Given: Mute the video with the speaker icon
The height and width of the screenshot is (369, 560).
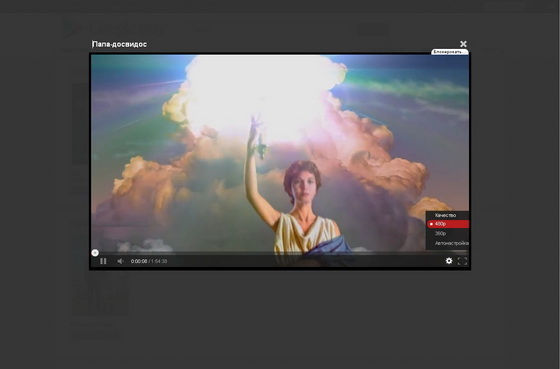Looking at the screenshot, I should click(x=120, y=261).
